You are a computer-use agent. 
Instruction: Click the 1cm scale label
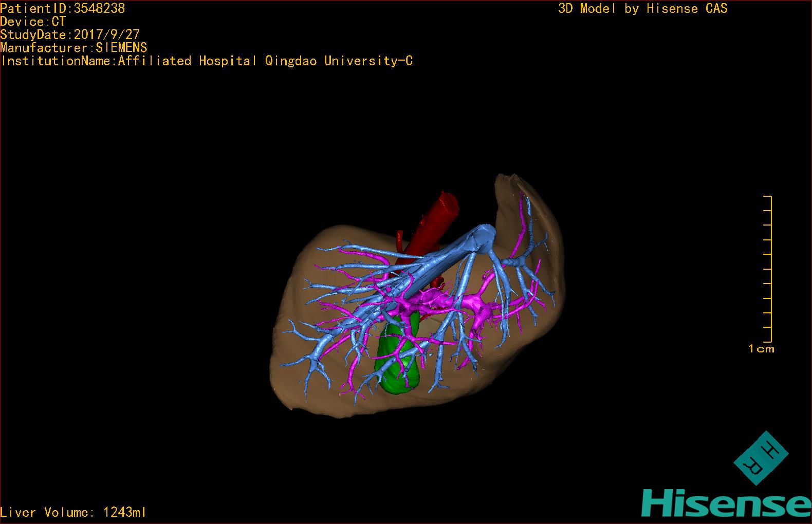point(761,349)
